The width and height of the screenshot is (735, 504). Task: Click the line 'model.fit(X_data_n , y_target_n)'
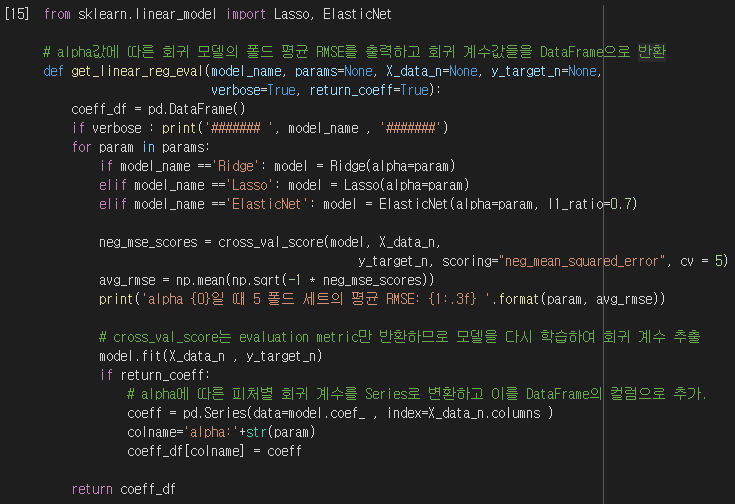(210, 356)
